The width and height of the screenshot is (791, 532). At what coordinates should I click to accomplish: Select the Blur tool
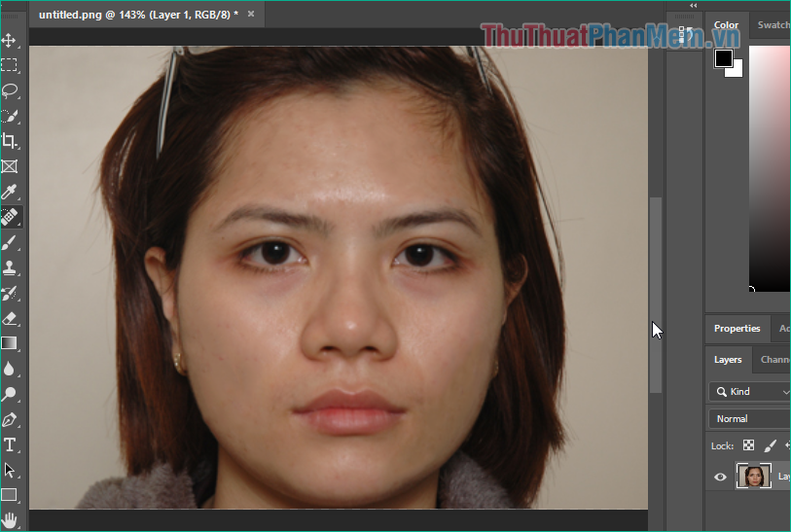9,369
